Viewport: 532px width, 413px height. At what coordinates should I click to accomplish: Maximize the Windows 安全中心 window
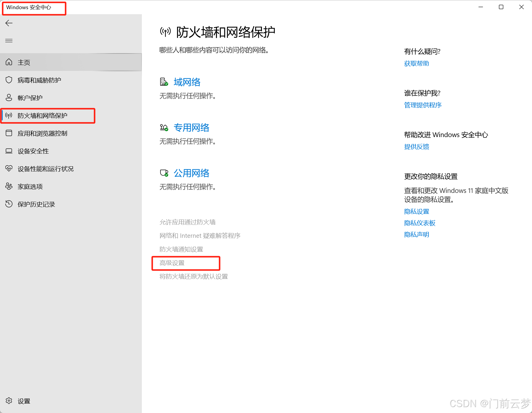tap(501, 7)
